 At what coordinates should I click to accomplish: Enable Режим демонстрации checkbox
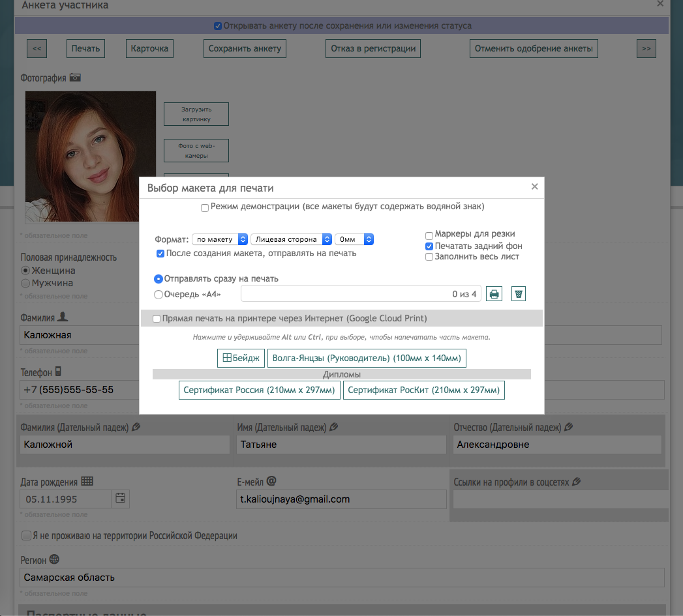pyautogui.click(x=205, y=207)
